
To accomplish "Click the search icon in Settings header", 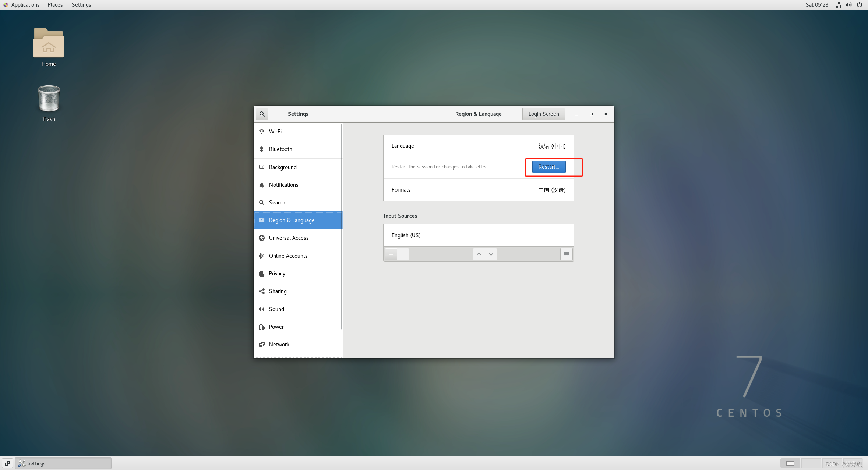I will pyautogui.click(x=262, y=114).
